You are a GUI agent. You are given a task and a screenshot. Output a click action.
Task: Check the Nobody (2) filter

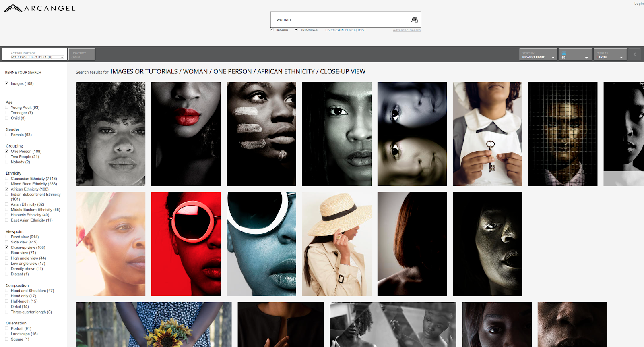click(x=7, y=162)
